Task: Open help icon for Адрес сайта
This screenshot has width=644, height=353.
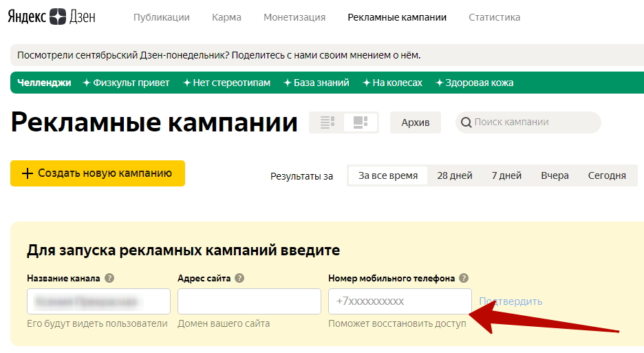Action: click(x=239, y=278)
